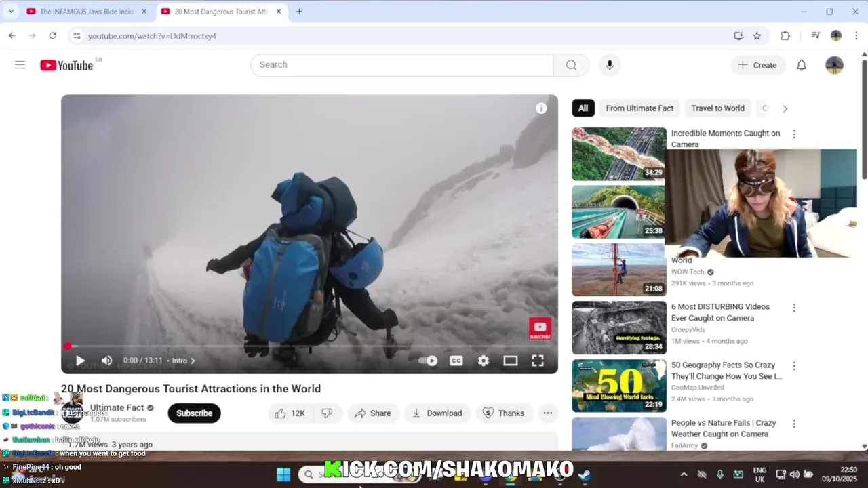Viewport: 868px width, 488px height.
Task: Click the Download button
Action: (x=437, y=413)
